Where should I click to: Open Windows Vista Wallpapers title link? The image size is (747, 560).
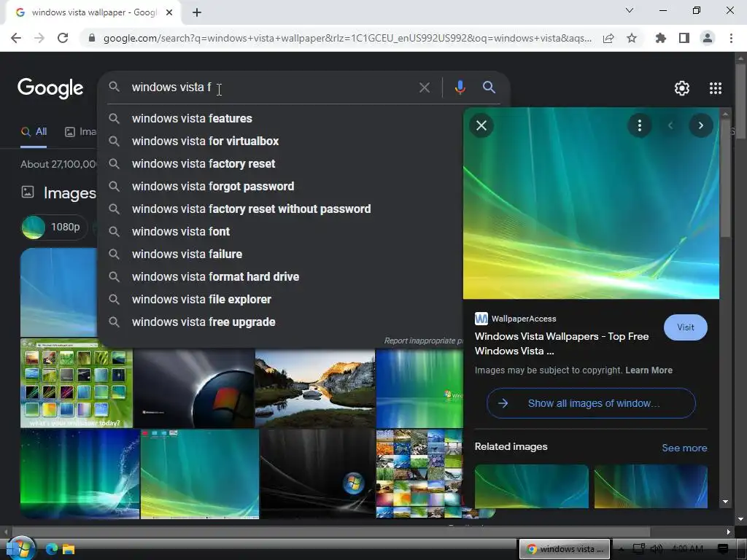[x=562, y=343]
